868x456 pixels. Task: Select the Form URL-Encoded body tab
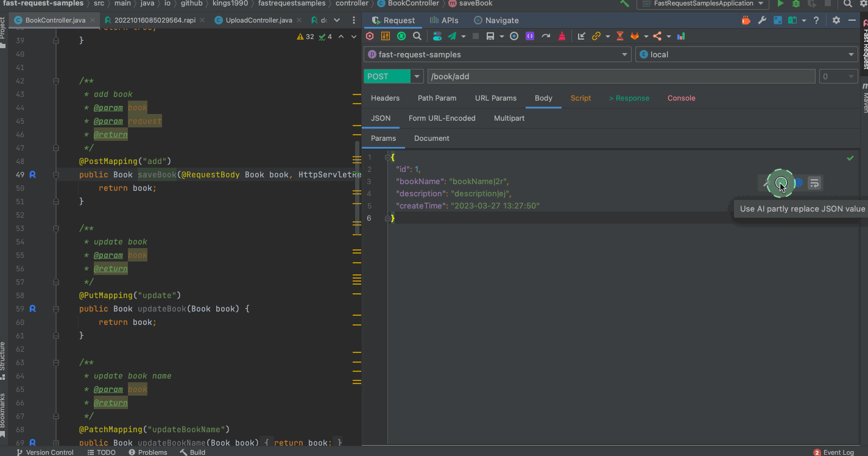tap(442, 118)
